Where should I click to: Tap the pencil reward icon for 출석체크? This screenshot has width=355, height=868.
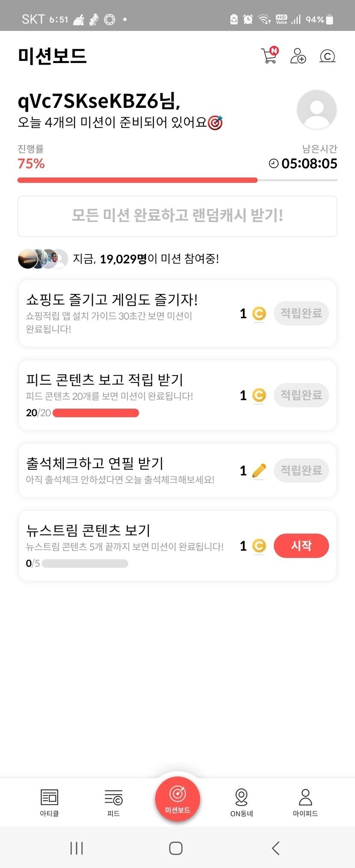(x=259, y=471)
